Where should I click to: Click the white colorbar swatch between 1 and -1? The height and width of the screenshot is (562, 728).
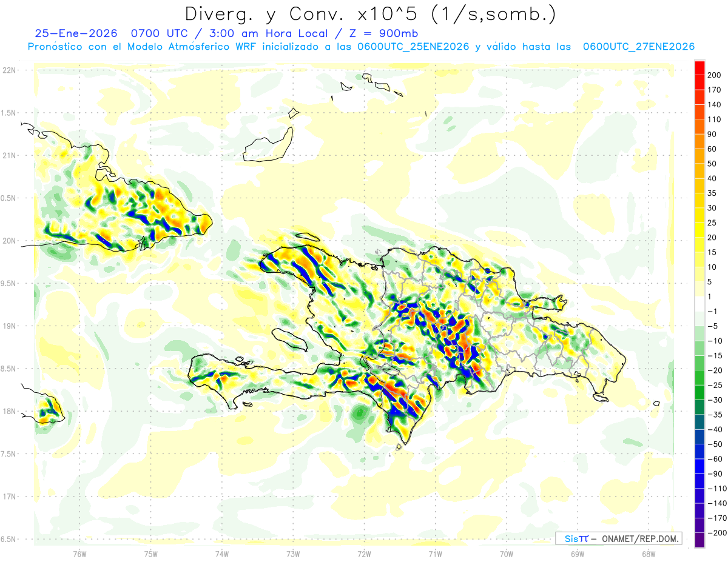[700, 303]
